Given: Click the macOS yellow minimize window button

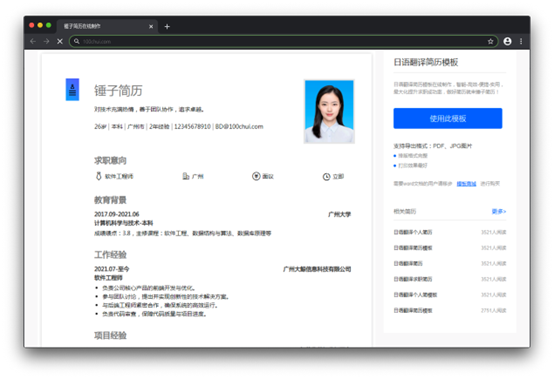Looking at the screenshot, I should click(40, 25).
